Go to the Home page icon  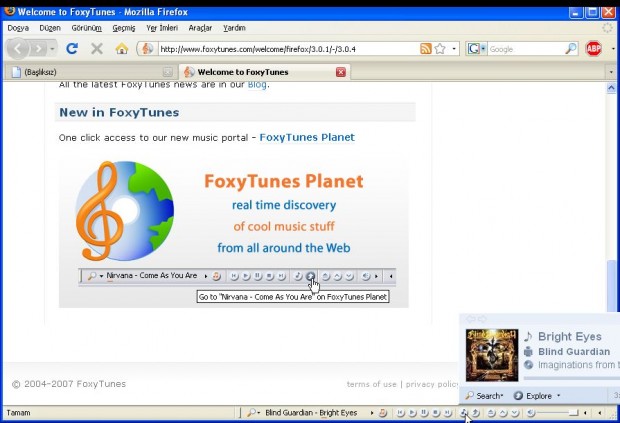122,49
